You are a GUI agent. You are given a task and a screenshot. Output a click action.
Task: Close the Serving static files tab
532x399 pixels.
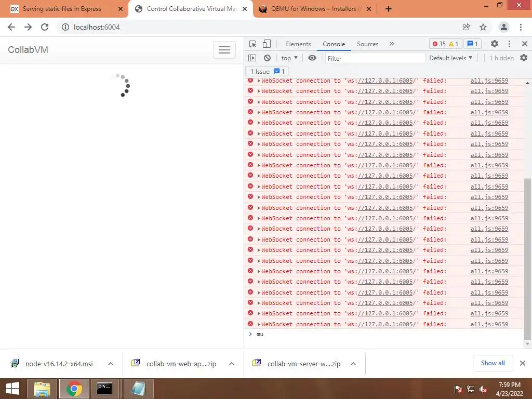(121, 9)
